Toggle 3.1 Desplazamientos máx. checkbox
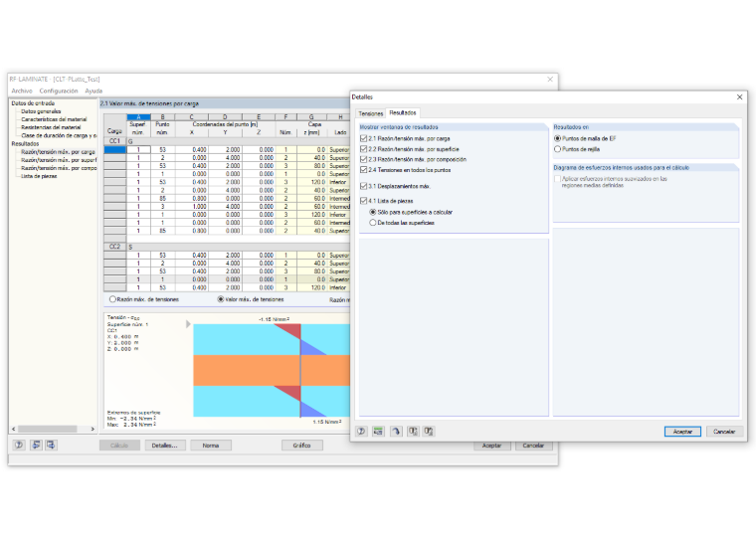Screen dimensions: 756x539 [x=363, y=186]
